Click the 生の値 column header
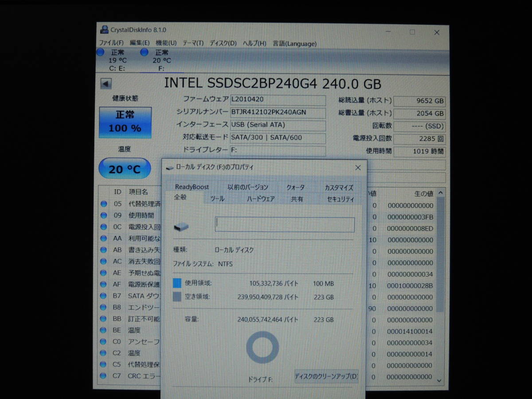 (423, 193)
